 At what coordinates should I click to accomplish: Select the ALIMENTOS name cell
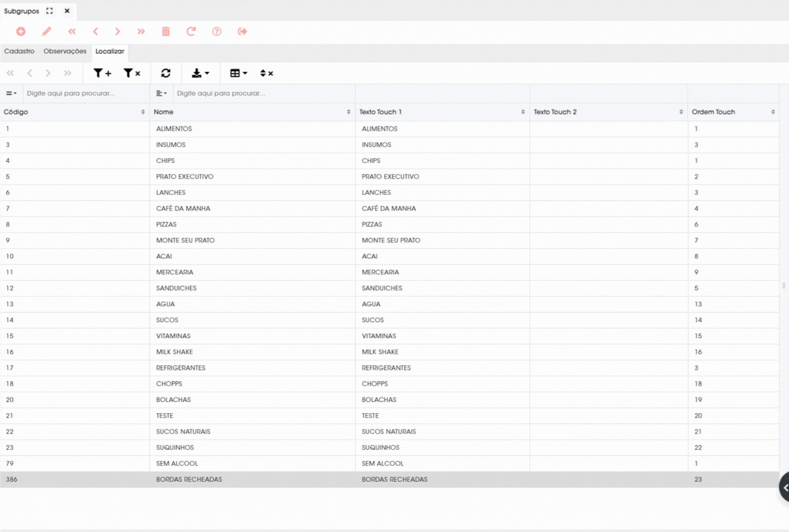[252, 129]
